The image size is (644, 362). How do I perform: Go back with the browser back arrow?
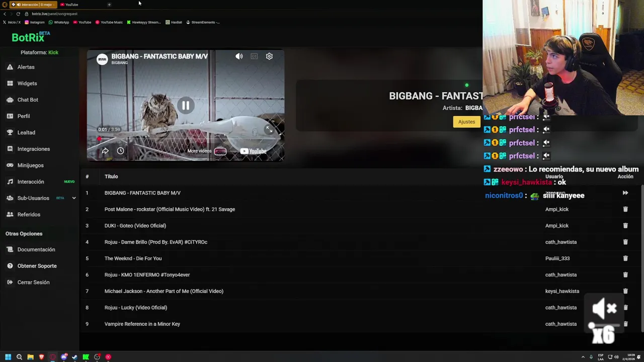point(5,14)
